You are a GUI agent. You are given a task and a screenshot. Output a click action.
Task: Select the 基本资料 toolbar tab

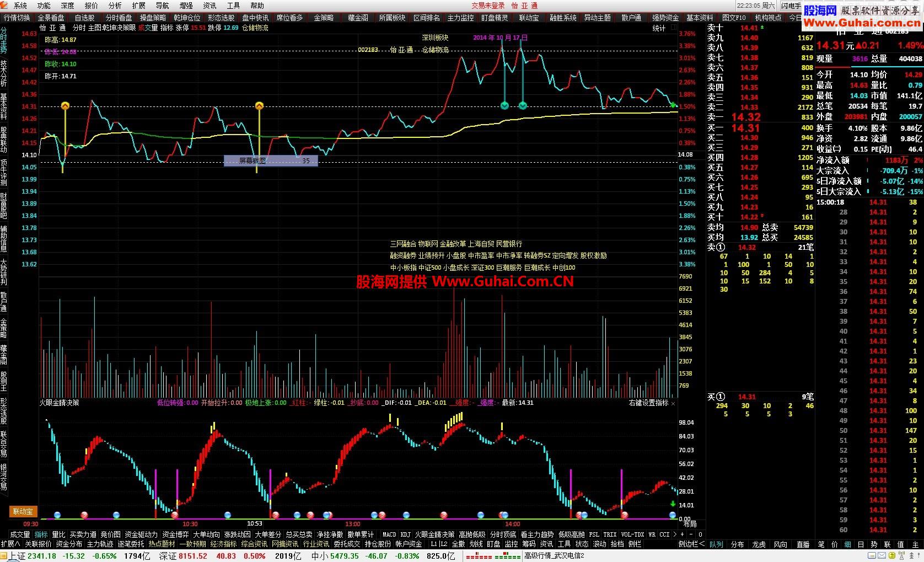(x=700, y=18)
